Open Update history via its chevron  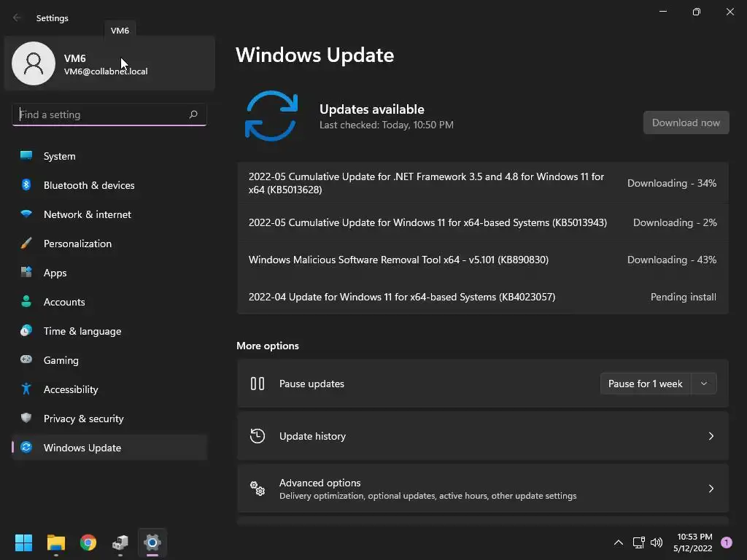[x=711, y=436]
